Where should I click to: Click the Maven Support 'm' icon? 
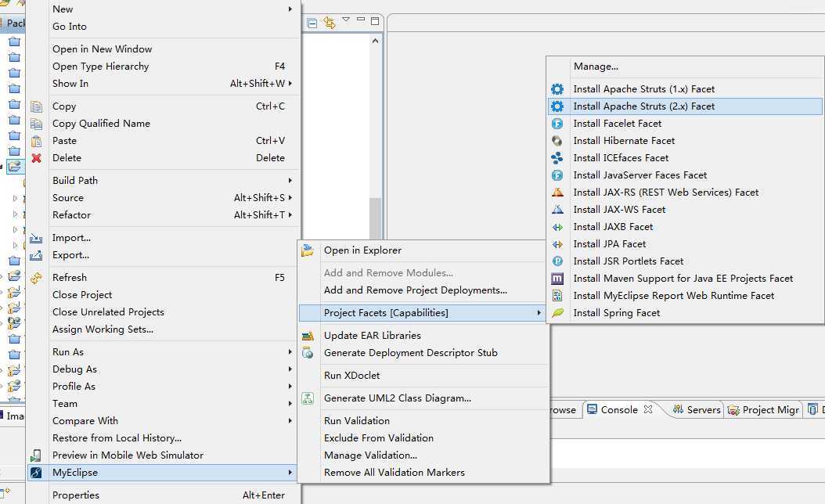tap(557, 279)
